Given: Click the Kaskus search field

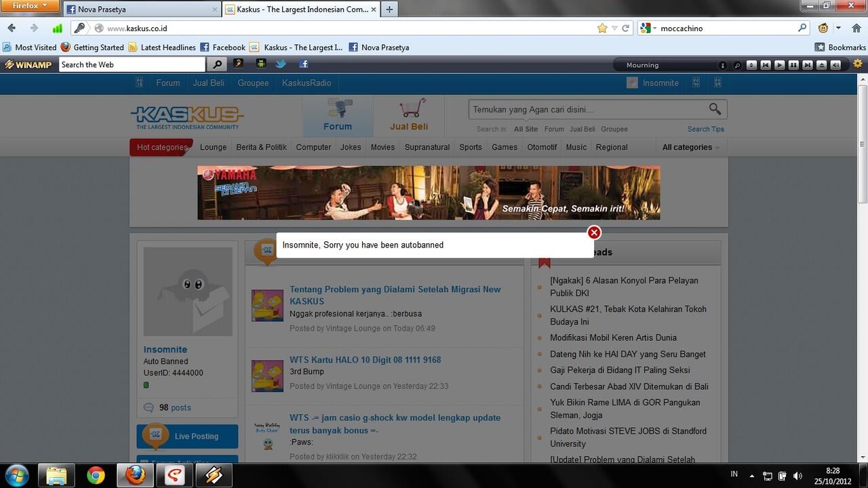Looking at the screenshot, I should [x=587, y=109].
